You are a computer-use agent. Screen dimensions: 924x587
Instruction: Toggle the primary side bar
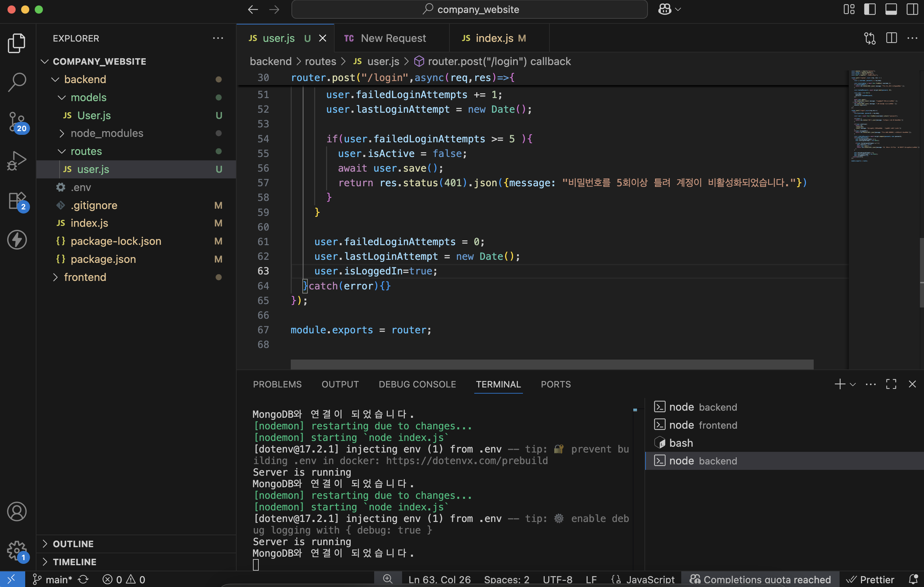point(870,9)
